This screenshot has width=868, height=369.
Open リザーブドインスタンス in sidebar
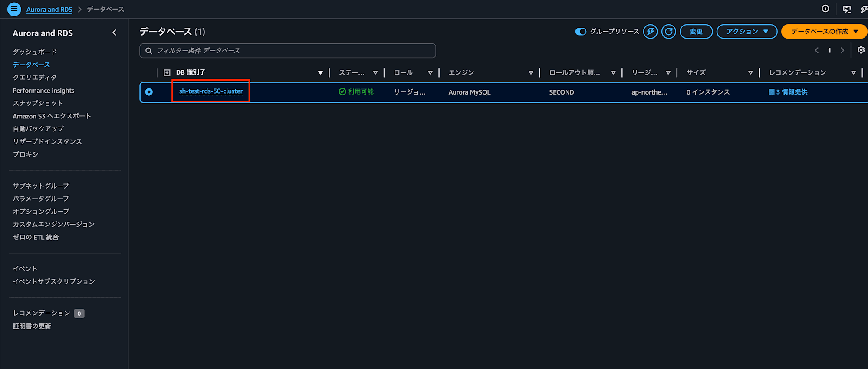(47, 141)
